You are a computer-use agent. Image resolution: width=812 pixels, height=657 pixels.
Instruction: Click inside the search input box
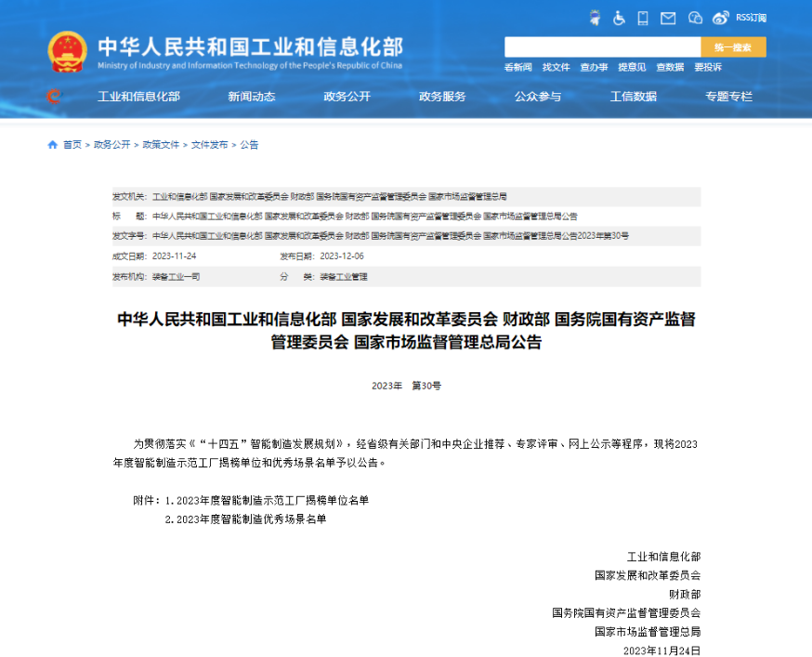tap(604, 46)
